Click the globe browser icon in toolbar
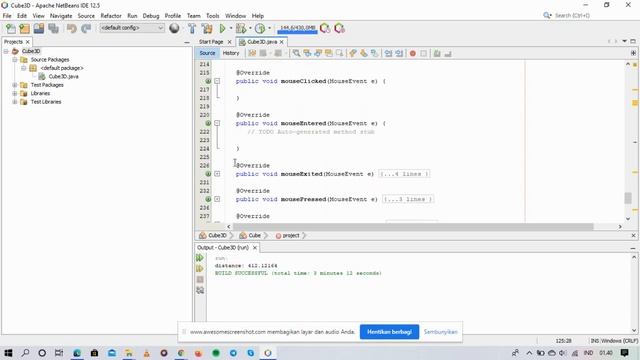Image resolution: width=640 pixels, height=360 pixels. 174,28
